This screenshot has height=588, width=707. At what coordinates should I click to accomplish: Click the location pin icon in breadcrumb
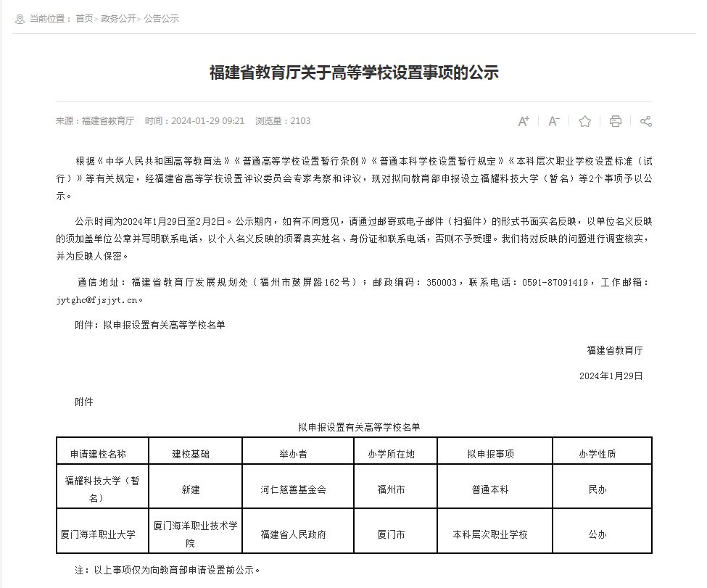(x=20, y=19)
